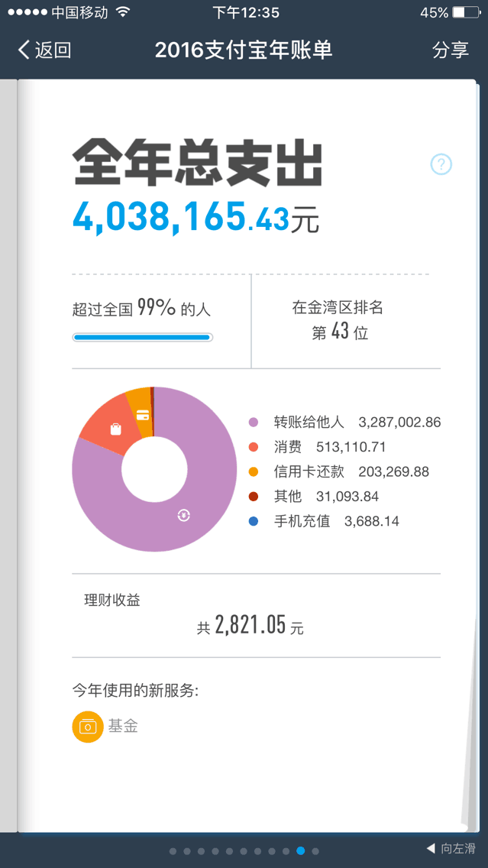
Task: Select the coral 消费 legend dot
Action: click(254, 447)
